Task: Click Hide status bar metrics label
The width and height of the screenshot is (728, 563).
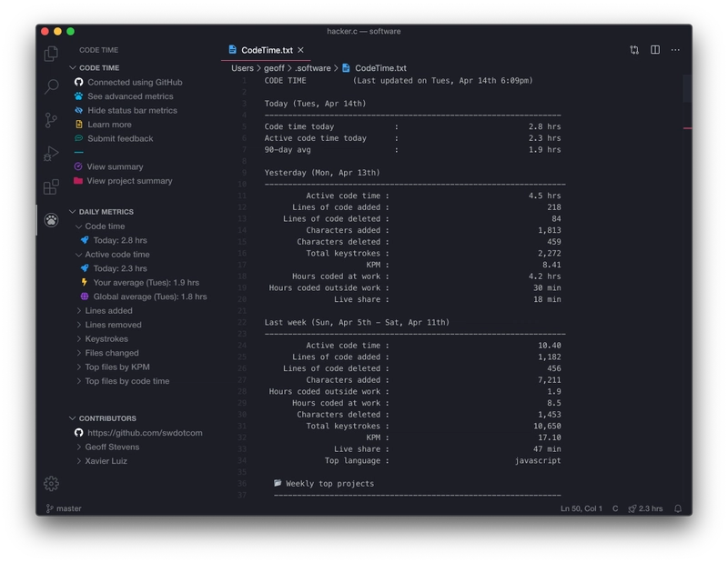Action: (132, 110)
